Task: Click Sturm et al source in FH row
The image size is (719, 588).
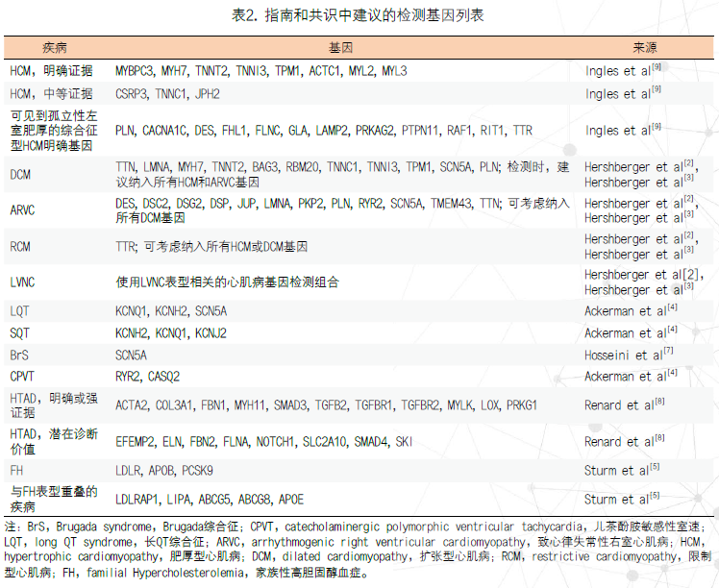Action: (622, 470)
